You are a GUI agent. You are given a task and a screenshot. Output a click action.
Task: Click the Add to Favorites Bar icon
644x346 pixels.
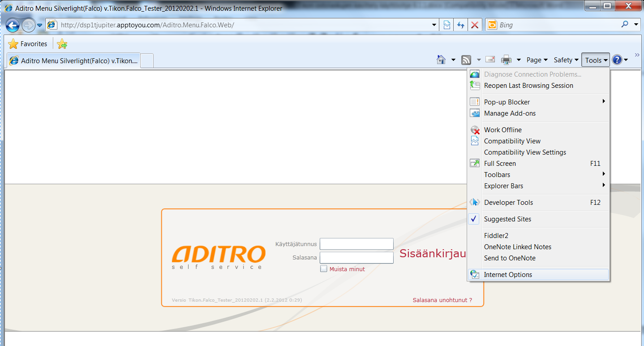(62, 44)
